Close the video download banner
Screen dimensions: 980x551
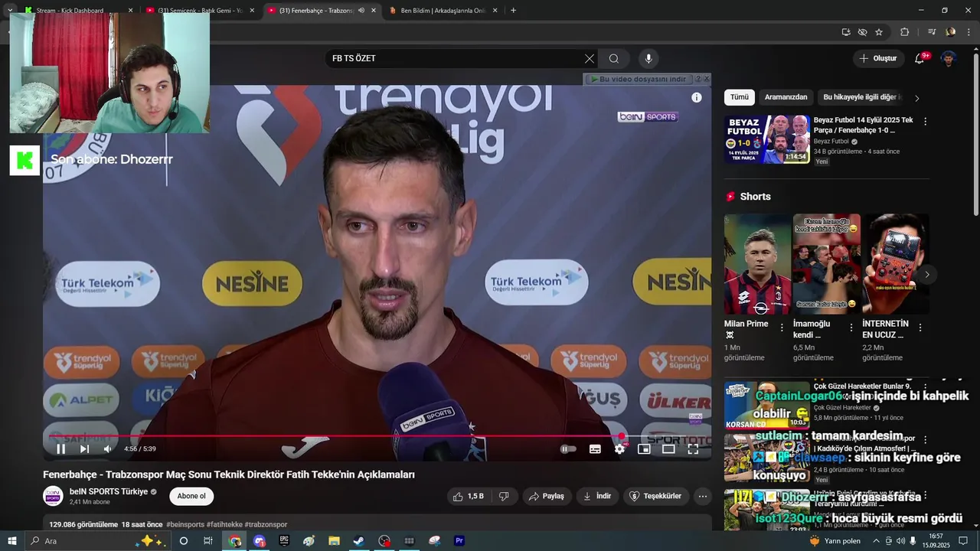pos(706,79)
